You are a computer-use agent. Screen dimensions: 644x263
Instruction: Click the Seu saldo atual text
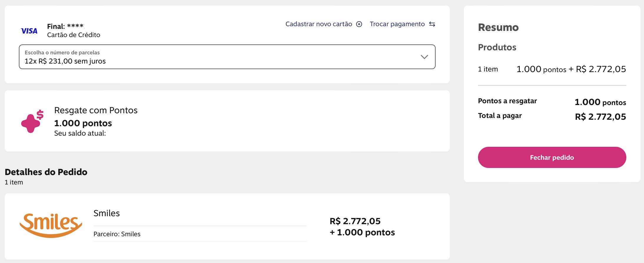[x=80, y=133]
